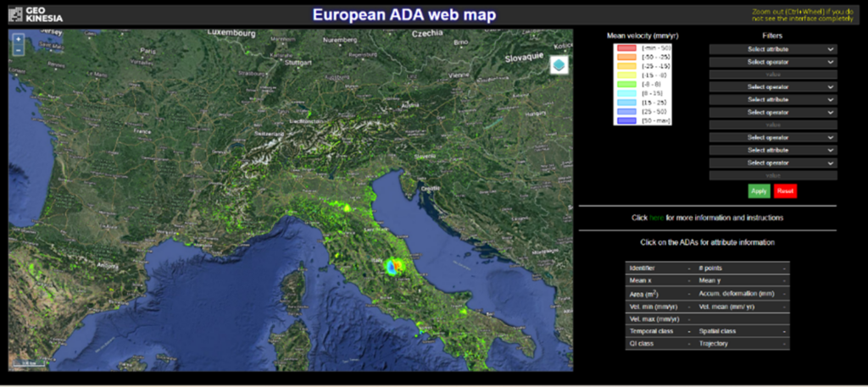This screenshot has width=868, height=387.
Task: Open the first Select operator dropdown
Action: (x=772, y=62)
